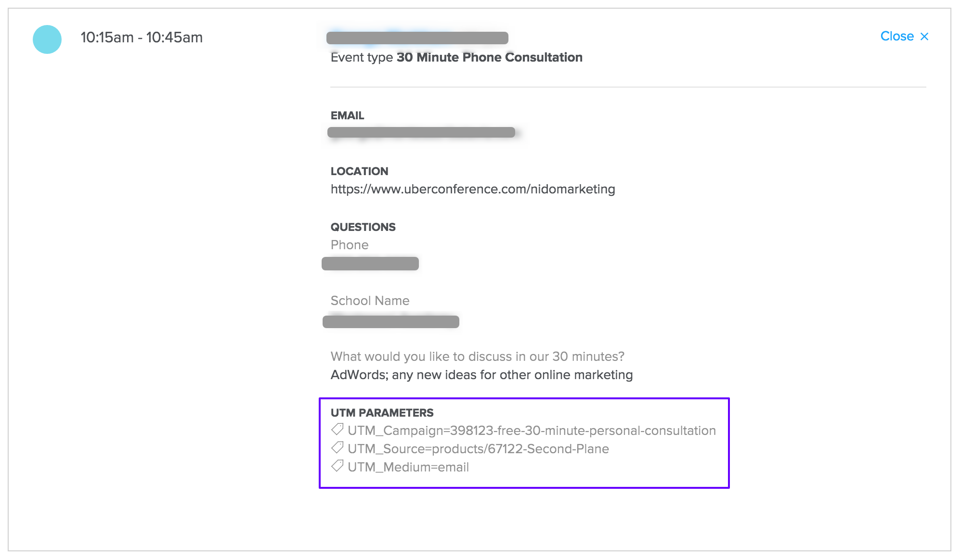Image resolution: width=961 pixels, height=560 pixels.
Task: Open the uberconference.com location URL
Action: click(x=472, y=189)
